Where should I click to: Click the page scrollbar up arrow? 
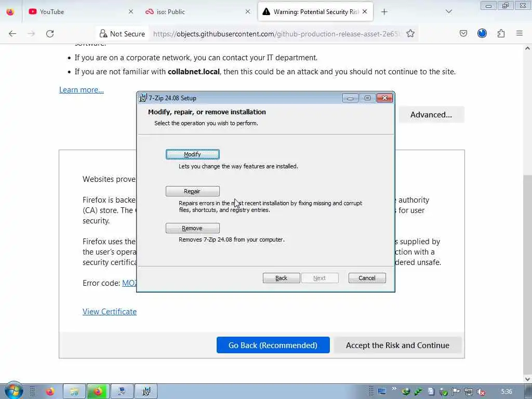pos(527,48)
